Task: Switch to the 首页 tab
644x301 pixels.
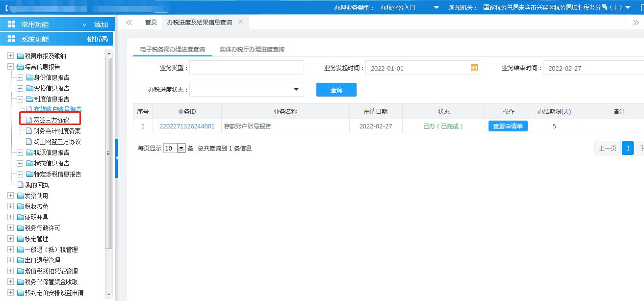Action: [x=151, y=22]
